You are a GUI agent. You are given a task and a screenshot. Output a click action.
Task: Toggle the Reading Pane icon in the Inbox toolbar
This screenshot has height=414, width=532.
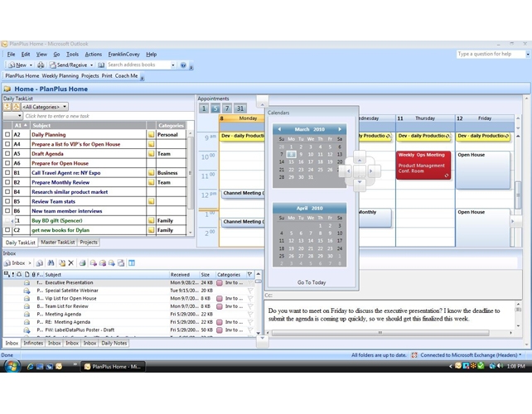[x=132, y=262]
